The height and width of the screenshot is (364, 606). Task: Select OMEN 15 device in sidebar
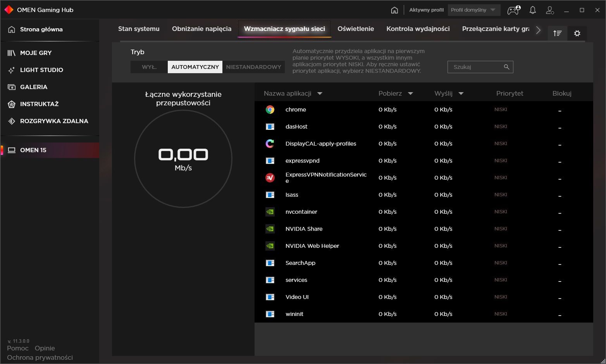(50, 150)
